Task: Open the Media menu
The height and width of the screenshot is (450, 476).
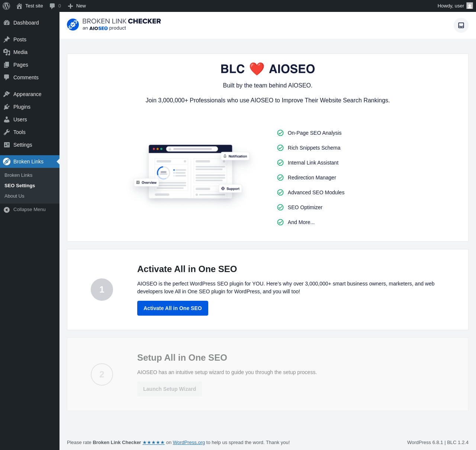Action: pyautogui.click(x=30, y=52)
